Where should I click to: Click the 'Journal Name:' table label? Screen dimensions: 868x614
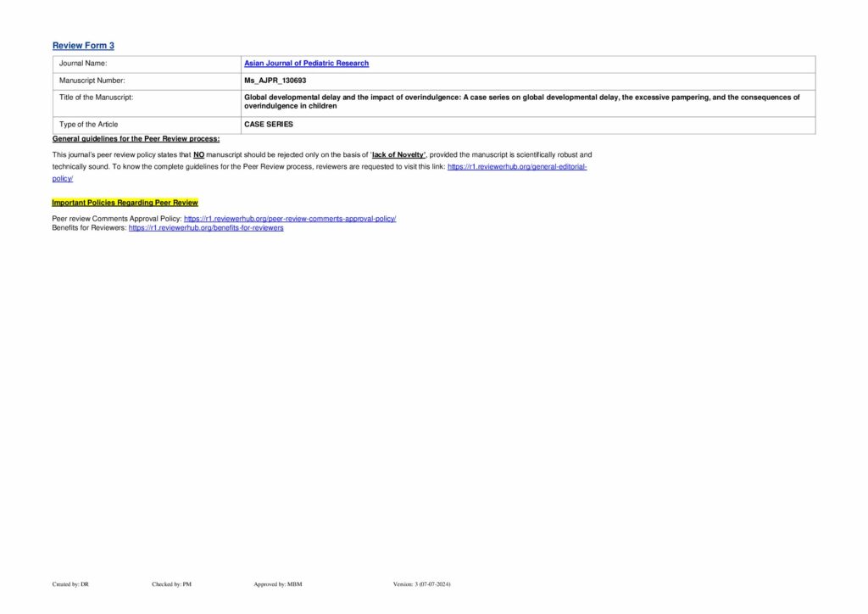(x=83, y=64)
